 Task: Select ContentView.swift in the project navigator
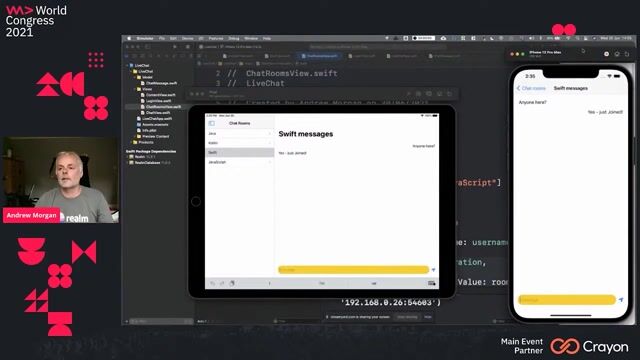(x=158, y=95)
